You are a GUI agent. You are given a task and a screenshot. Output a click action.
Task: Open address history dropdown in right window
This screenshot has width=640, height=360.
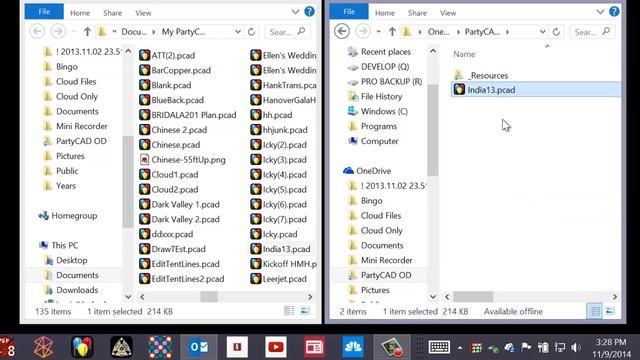click(x=542, y=31)
